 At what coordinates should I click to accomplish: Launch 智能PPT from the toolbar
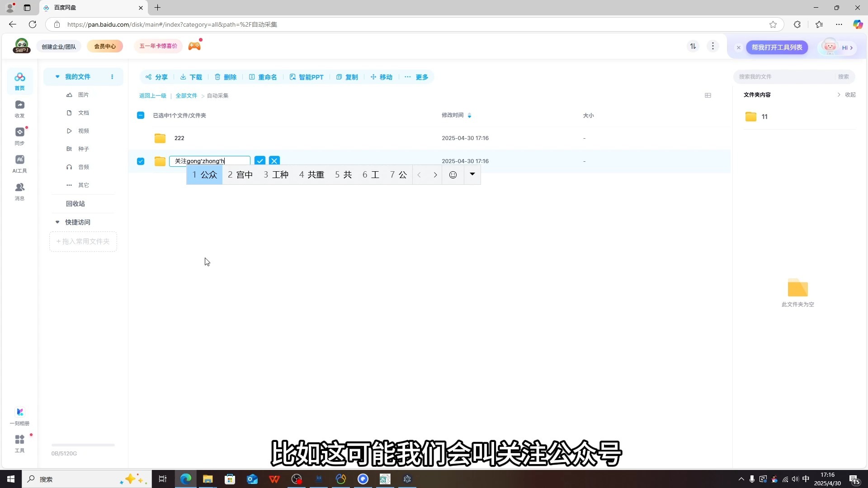pos(306,77)
